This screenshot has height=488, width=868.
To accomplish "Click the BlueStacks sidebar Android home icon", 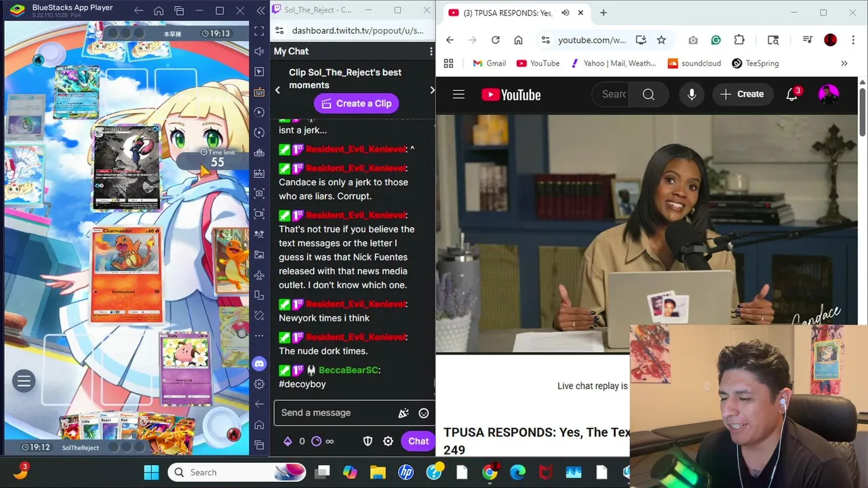I will 259,425.
